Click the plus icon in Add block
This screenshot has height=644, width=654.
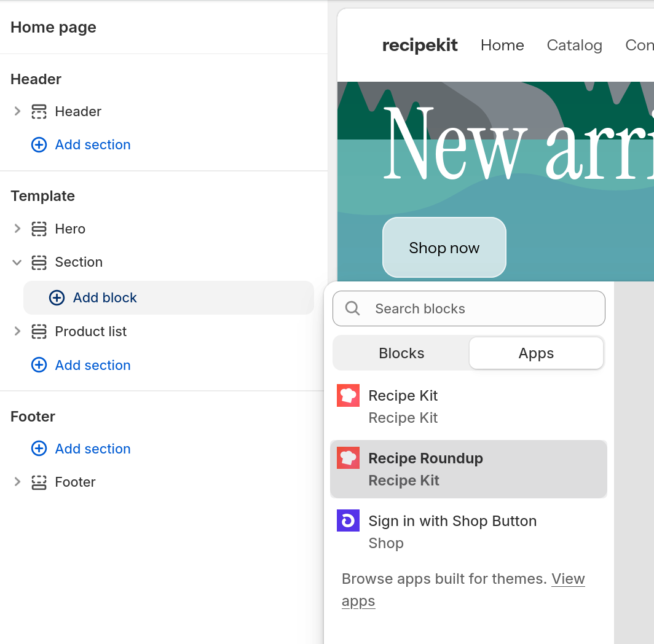tap(57, 298)
